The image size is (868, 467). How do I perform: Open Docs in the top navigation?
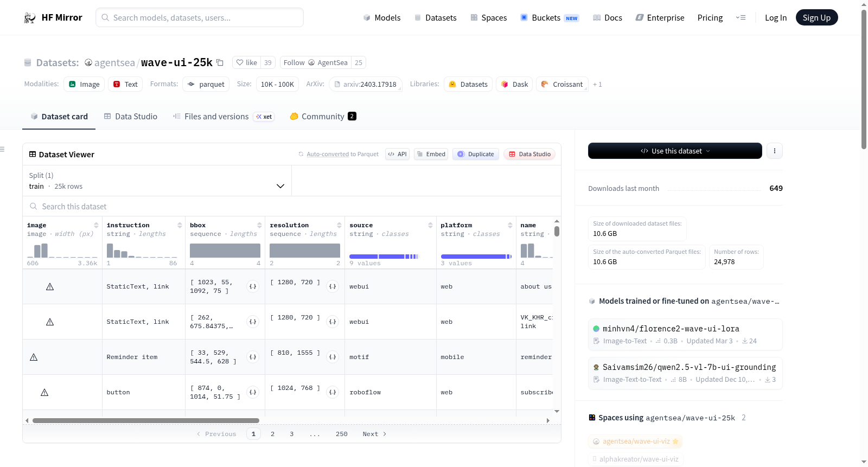(x=607, y=17)
